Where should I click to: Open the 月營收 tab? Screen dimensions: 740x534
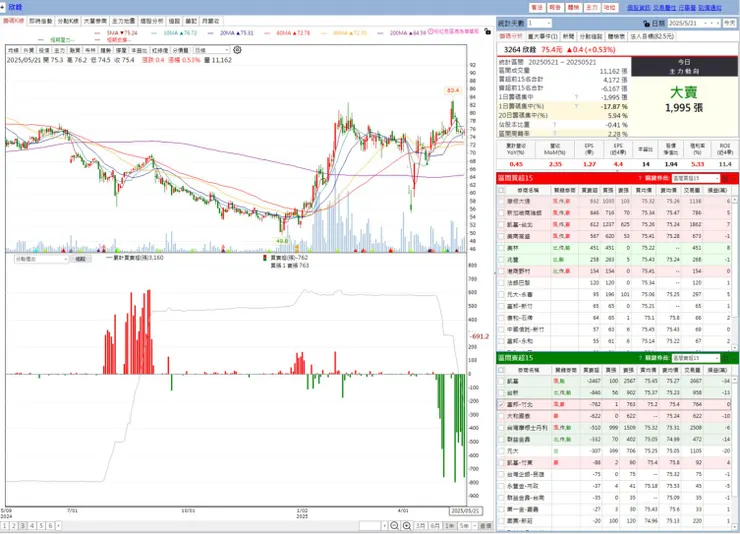point(210,21)
